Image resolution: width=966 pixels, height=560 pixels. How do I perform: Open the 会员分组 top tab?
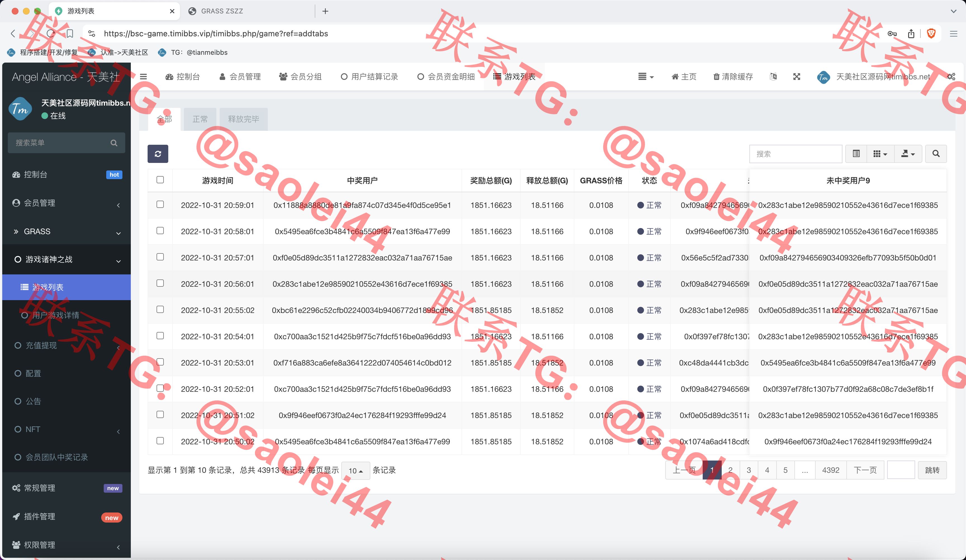(300, 77)
